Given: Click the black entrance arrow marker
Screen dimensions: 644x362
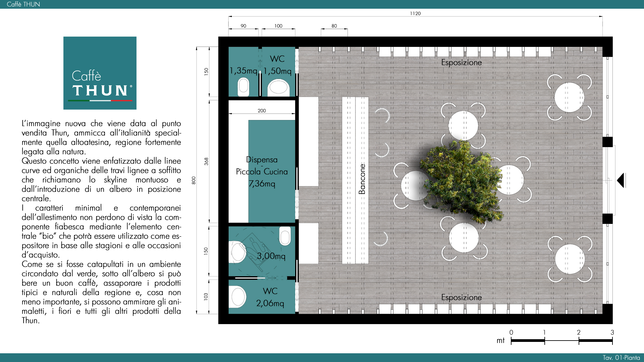Looking at the screenshot, I should (x=621, y=180).
